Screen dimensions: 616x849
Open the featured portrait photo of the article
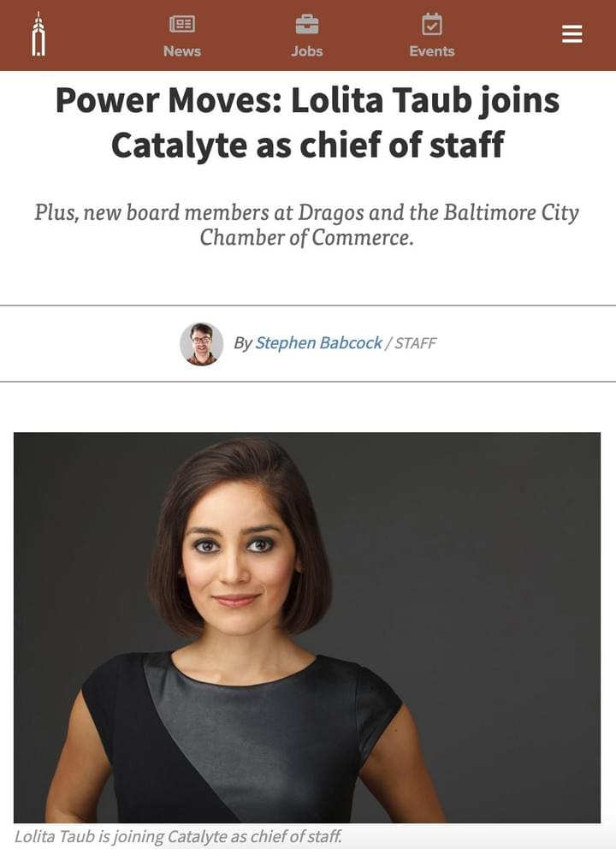pyautogui.click(x=307, y=626)
